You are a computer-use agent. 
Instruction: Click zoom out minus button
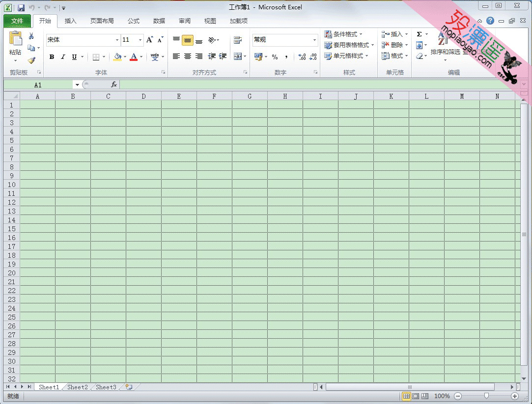click(458, 396)
